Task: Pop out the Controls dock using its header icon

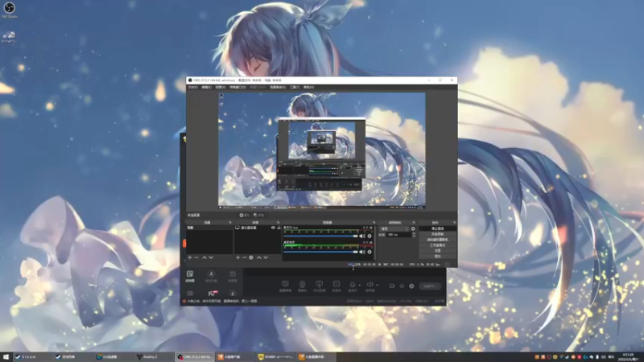Action: coord(454,223)
